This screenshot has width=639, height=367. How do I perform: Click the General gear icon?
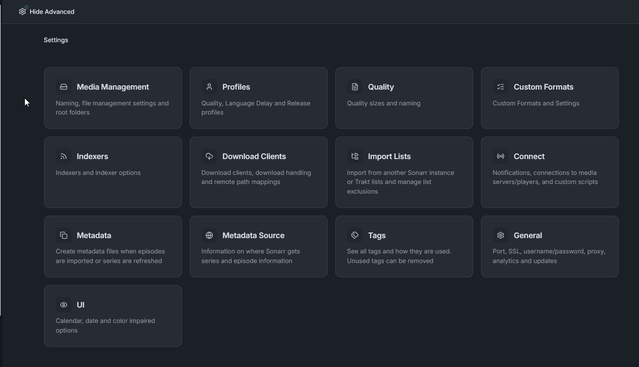coord(500,235)
